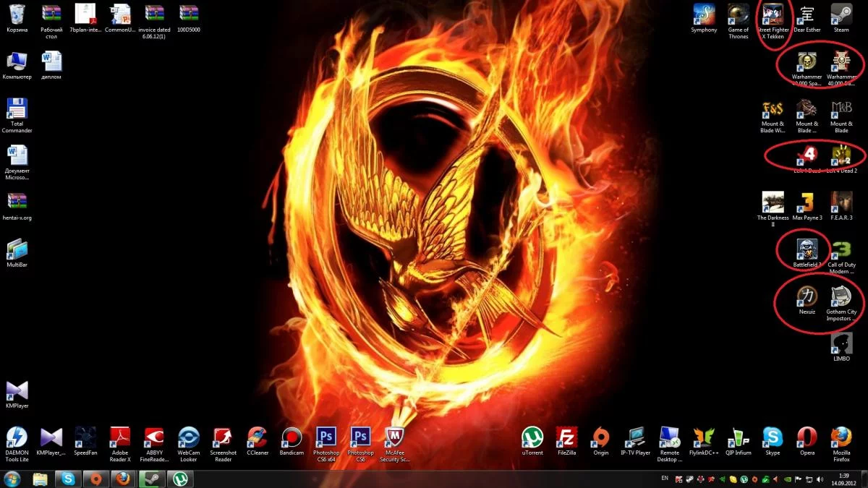868x488 pixels.
Task: Switch to the Steam taskbar button
Action: (x=151, y=479)
